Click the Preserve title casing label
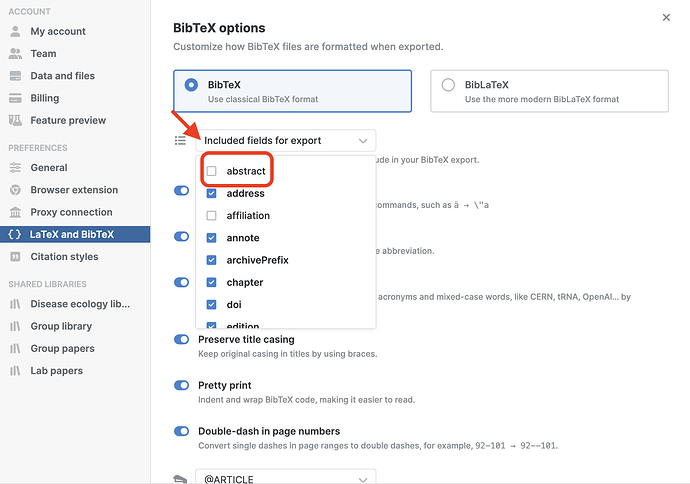The width and height of the screenshot is (690, 484). pyautogui.click(x=246, y=339)
